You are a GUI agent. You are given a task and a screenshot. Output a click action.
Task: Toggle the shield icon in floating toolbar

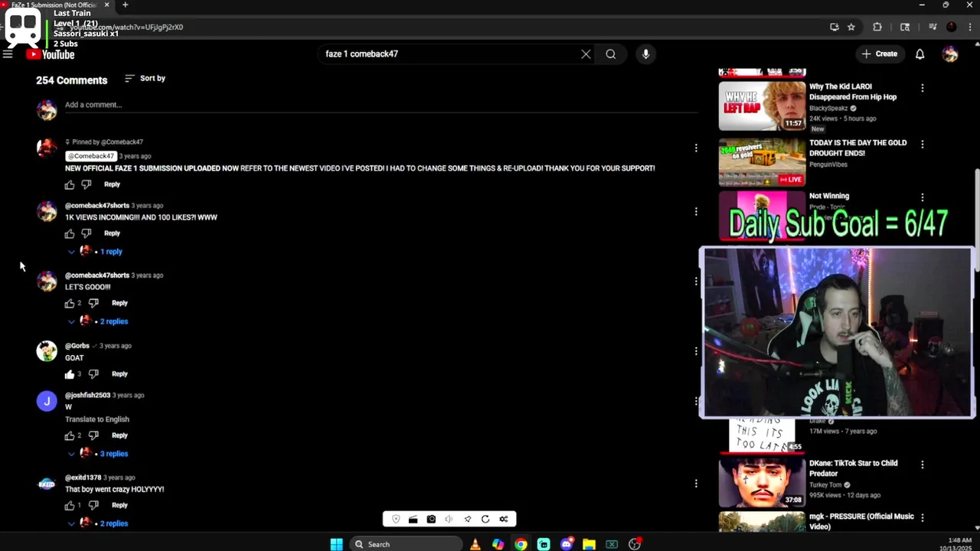click(x=395, y=519)
